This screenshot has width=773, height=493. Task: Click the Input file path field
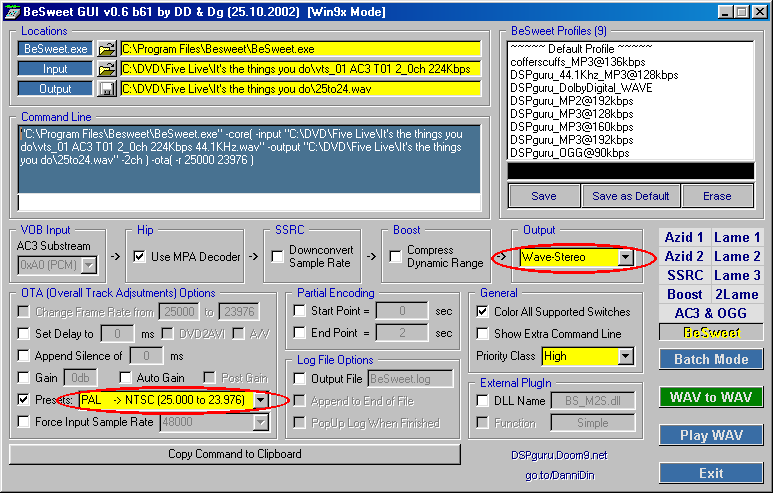pyautogui.click(x=300, y=69)
